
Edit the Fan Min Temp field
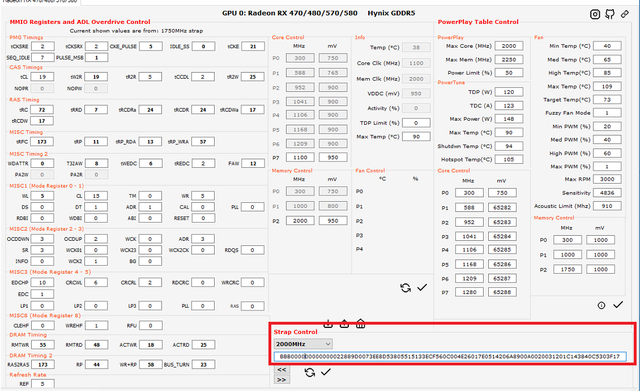click(607, 46)
